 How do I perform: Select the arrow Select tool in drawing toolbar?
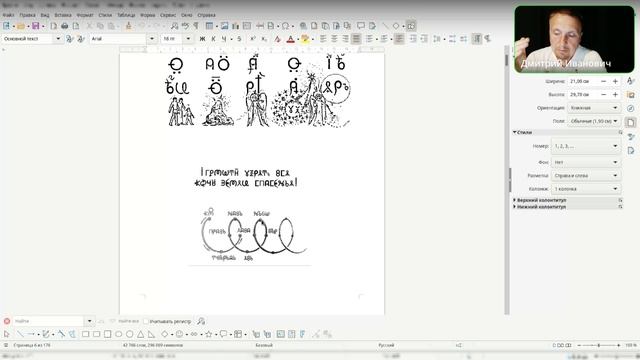point(7,334)
